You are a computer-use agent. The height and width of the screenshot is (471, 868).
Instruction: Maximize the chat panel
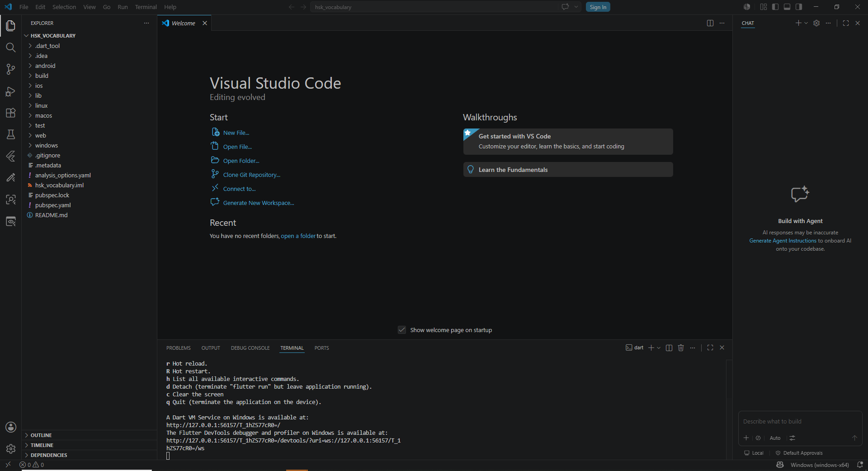tap(846, 23)
